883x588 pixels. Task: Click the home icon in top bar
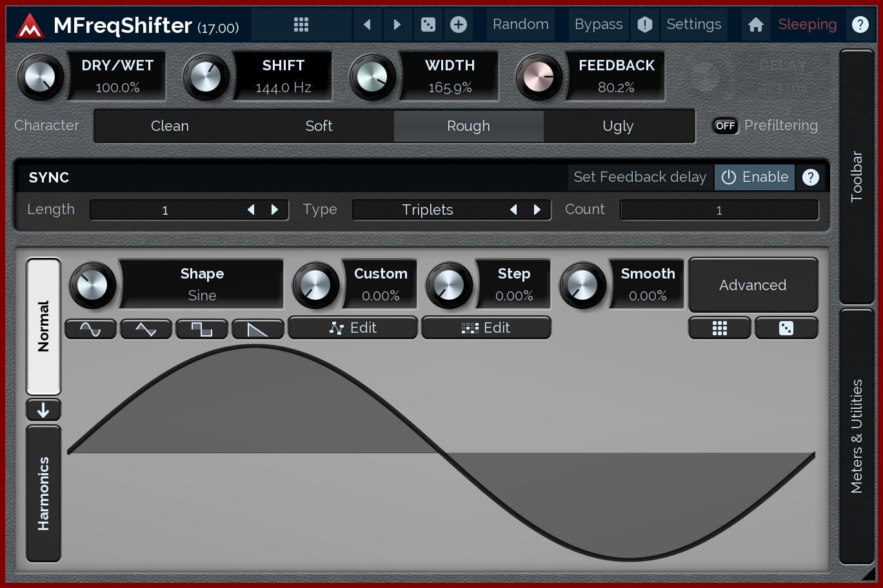coord(755,24)
